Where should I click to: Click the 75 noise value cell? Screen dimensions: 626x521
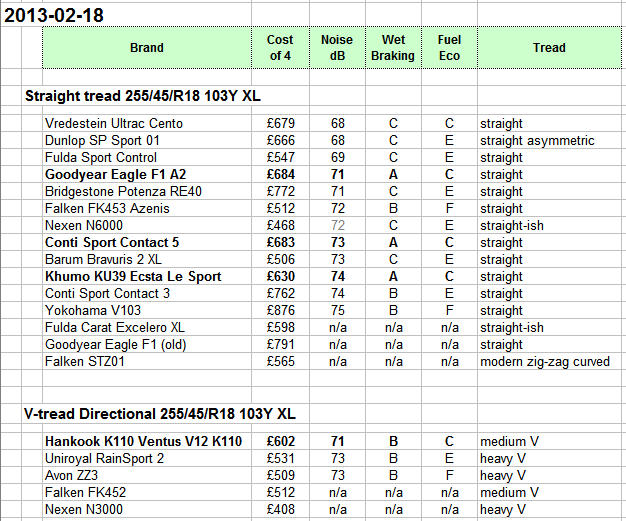[x=338, y=310]
